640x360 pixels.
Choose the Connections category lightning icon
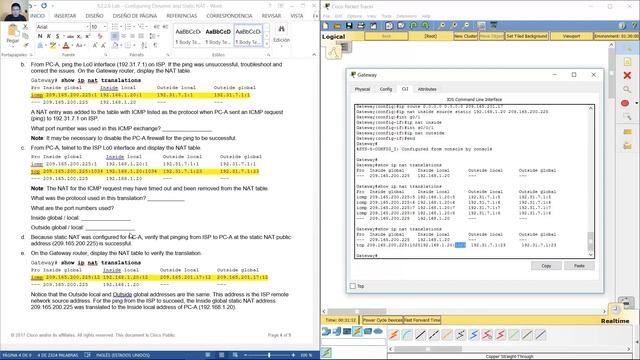[x=357, y=331]
